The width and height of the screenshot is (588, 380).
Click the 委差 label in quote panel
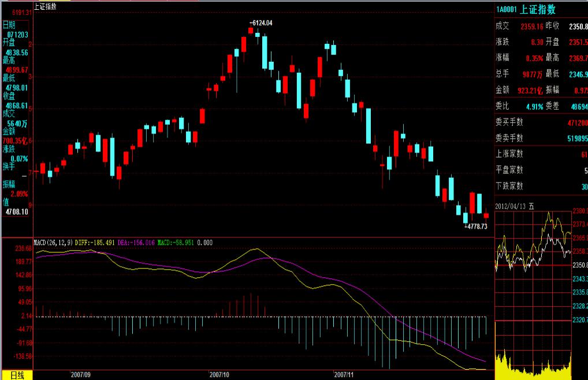(x=552, y=106)
